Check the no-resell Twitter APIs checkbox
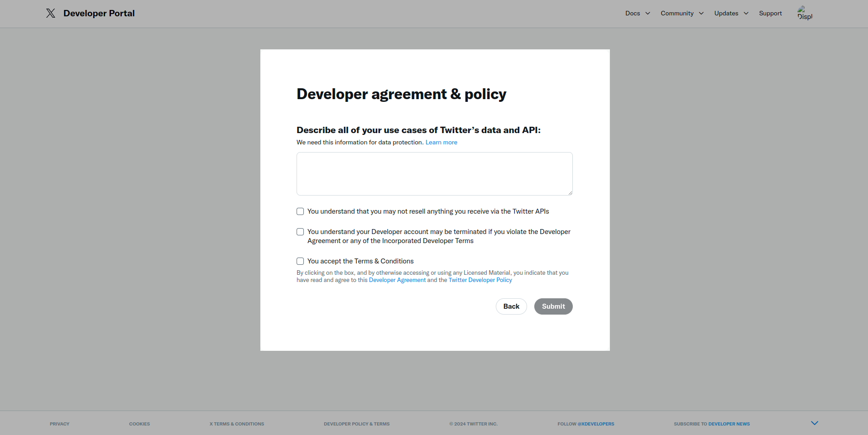This screenshot has height=435, width=868. [x=300, y=211]
